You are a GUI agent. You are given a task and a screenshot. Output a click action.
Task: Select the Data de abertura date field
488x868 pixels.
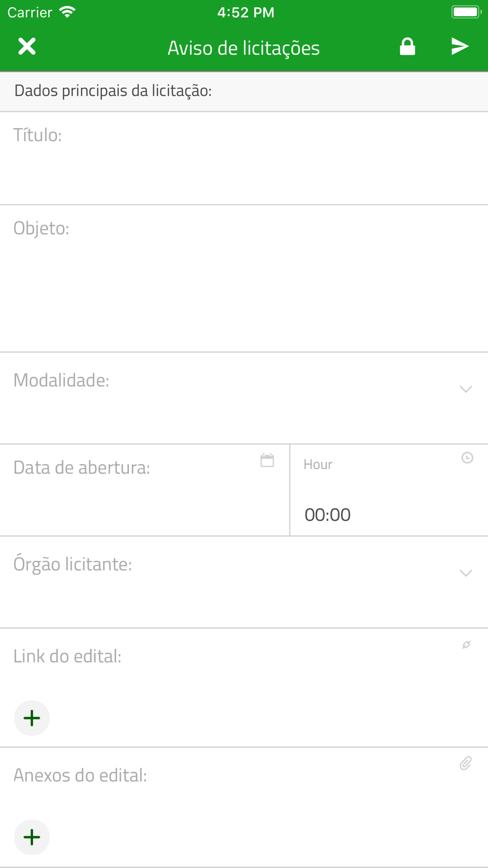pyautogui.click(x=144, y=490)
